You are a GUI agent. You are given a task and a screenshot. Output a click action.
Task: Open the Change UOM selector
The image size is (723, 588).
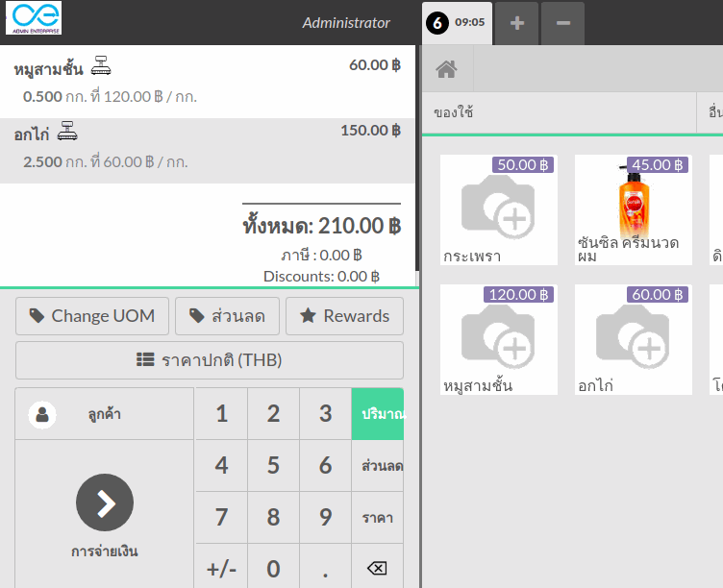[92, 316]
